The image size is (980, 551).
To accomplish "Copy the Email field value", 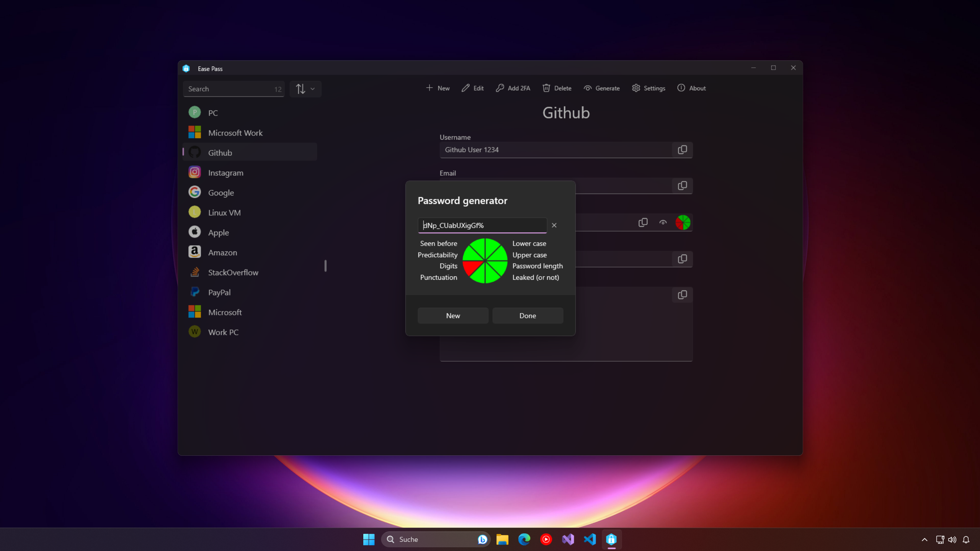I will click(x=682, y=186).
